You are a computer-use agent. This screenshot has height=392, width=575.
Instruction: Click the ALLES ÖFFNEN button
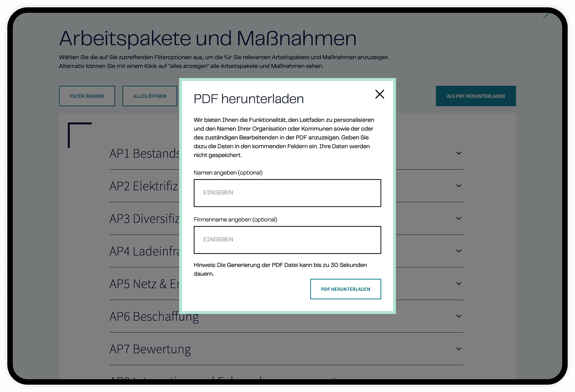point(150,96)
